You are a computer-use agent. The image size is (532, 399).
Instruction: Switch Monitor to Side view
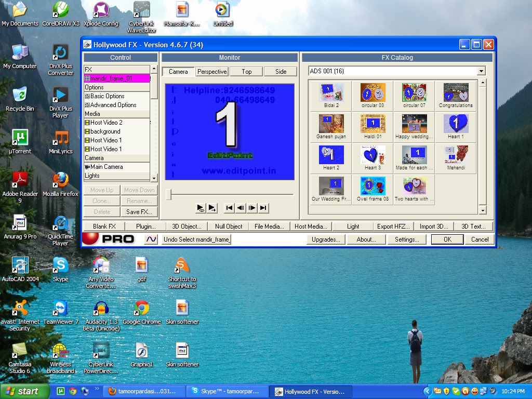click(281, 72)
